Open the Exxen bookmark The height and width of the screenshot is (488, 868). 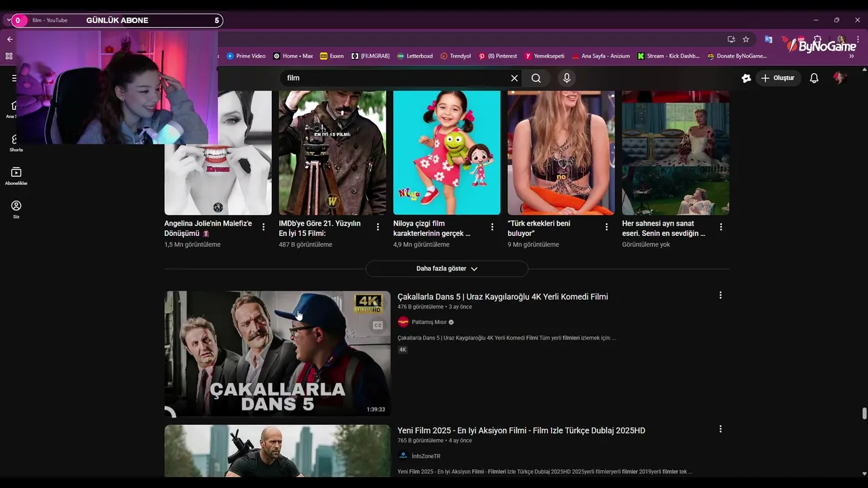pos(332,56)
